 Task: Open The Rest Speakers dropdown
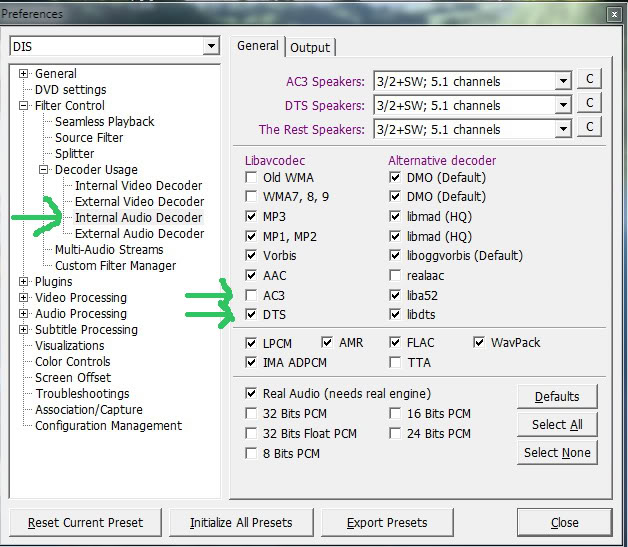(563, 129)
